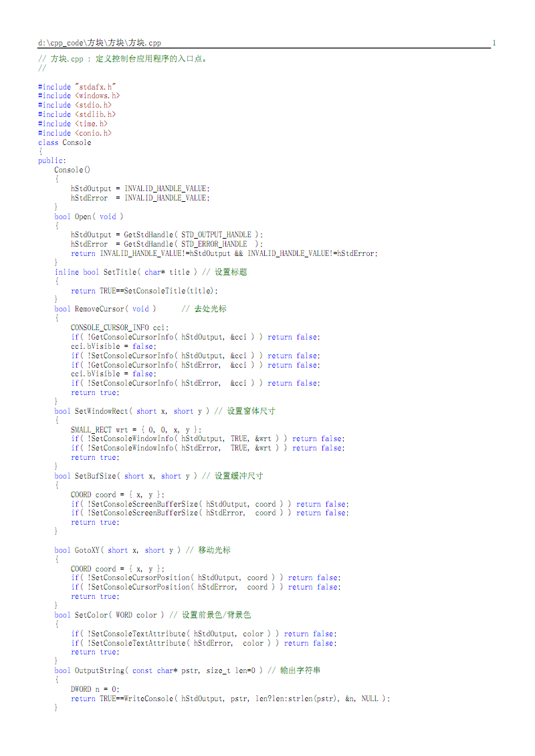Click the SetConsoleCursorPosition( hStdOutput, coord ) line

click(206, 578)
